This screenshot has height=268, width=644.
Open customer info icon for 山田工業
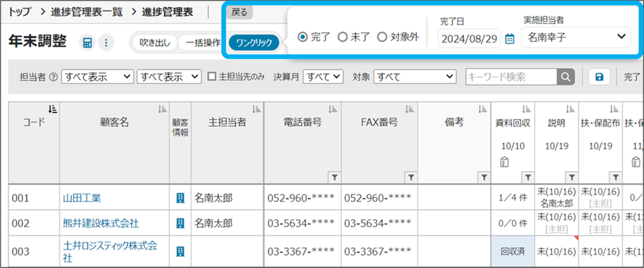(x=180, y=198)
